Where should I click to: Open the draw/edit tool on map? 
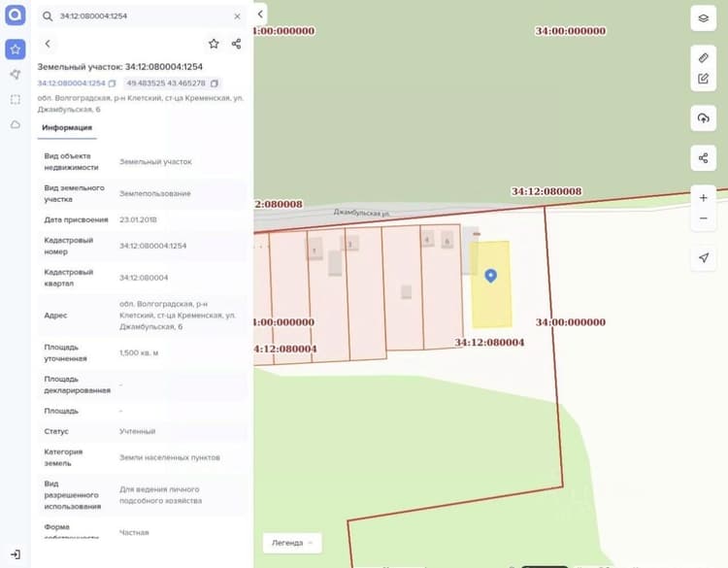tap(703, 79)
